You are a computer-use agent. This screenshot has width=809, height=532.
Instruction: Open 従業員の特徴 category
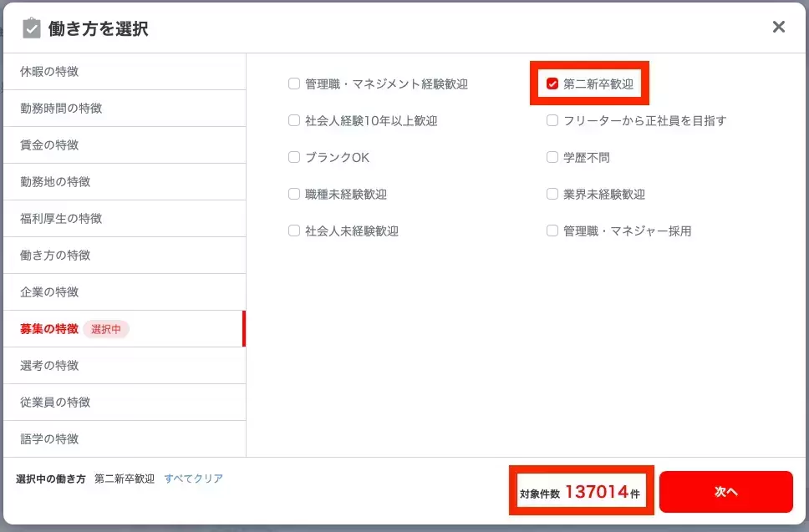(125, 402)
